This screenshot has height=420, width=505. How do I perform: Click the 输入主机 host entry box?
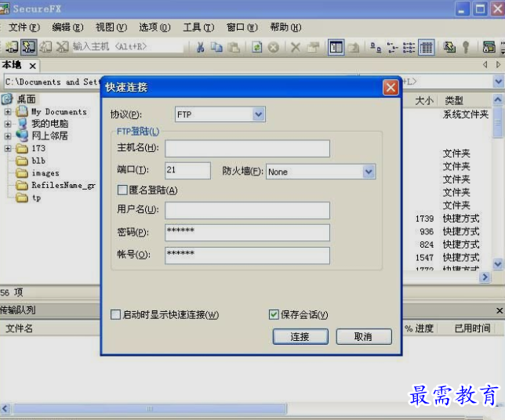[x=128, y=47]
